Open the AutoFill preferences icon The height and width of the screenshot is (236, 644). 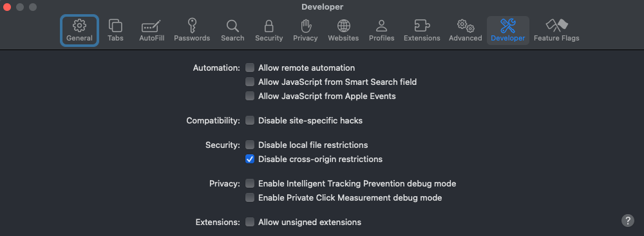pyautogui.click(x=151, y=26)
